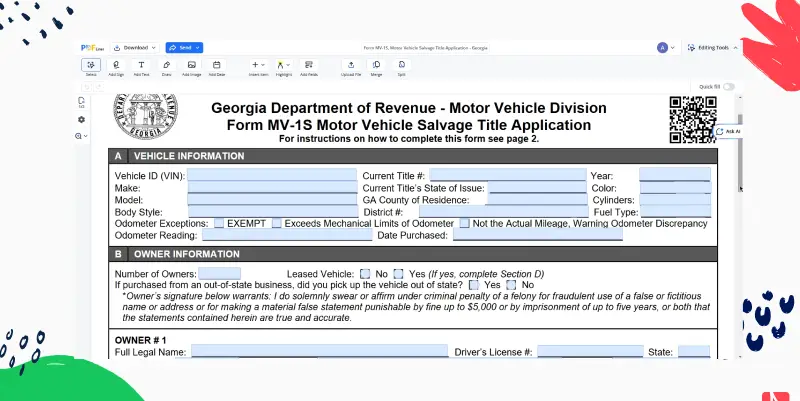Click the Year field
This screenshot has height=401, width=800.
(x=675, y=174)
